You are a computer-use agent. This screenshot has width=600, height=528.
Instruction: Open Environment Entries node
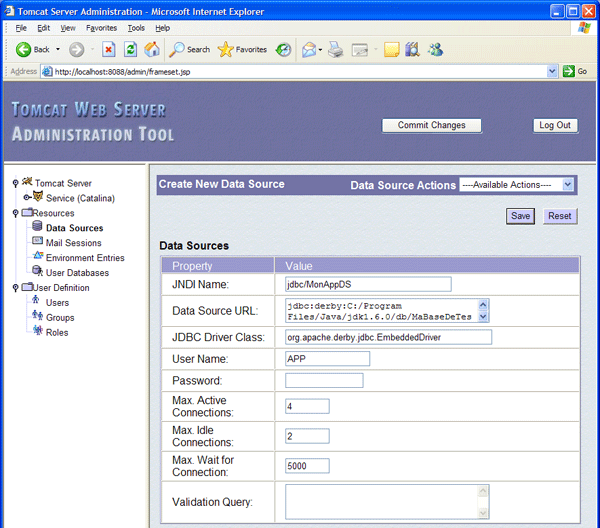[x=85, y=258]
